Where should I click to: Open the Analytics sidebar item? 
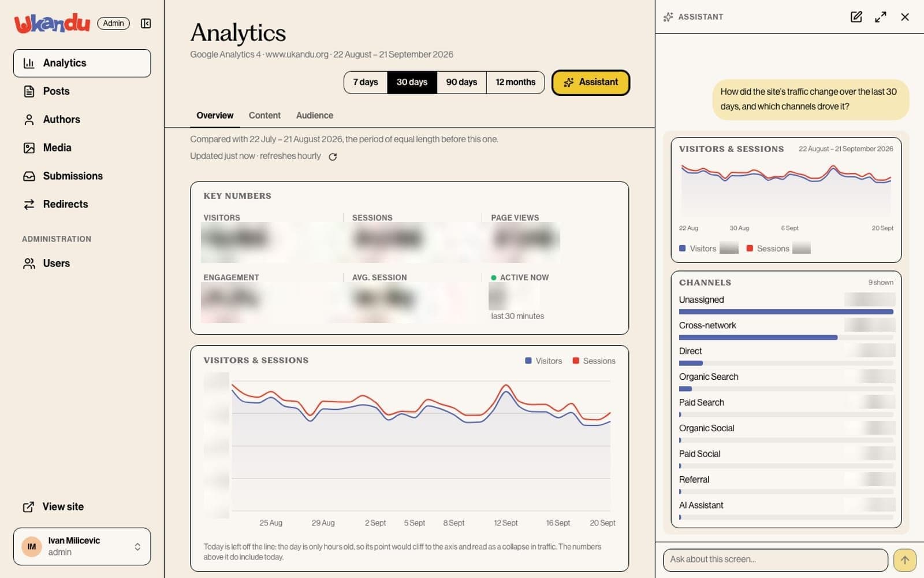(x=82, y=63)
